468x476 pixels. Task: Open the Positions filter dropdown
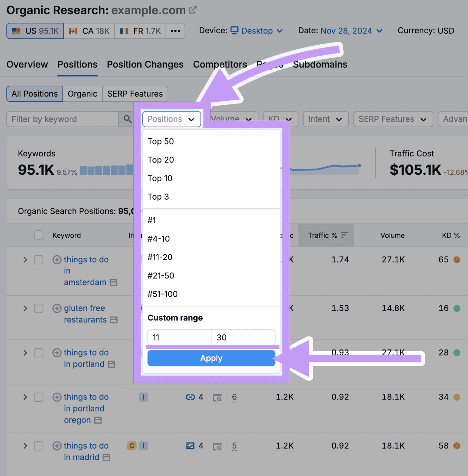point(172,119)
